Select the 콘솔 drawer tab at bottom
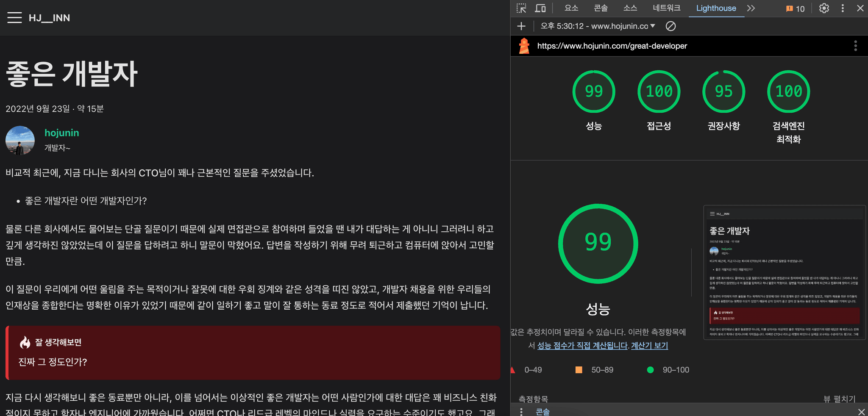The width and height of the screenshot is (868, 416). pos(542,411)
